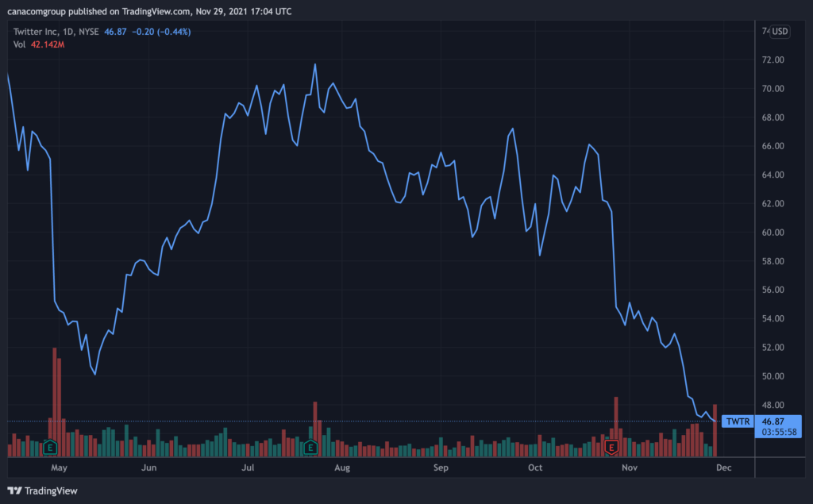The height and width of the screenshot is (504, 813).
Task: Click the Twitter Inc, 1D, NYSE symbol title
Action: click(56, 32)
